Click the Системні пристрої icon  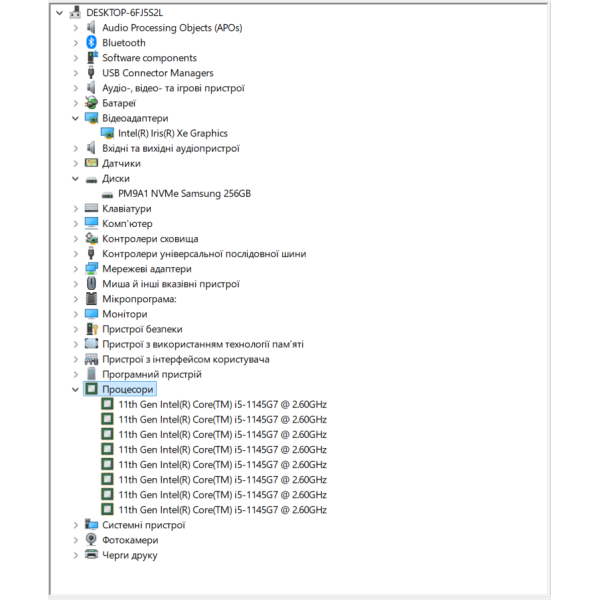coord(91,524)
